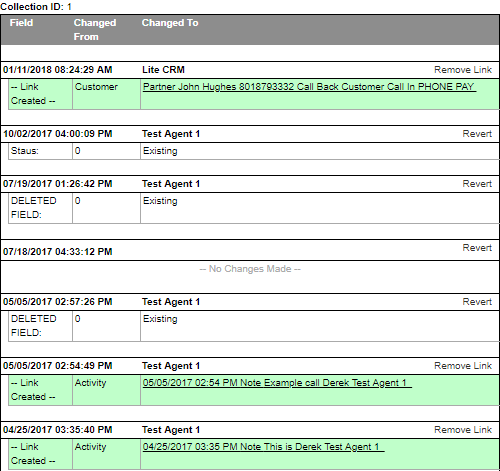Select the 10/02/2017 04:00:09 PM timestamp

click(x=58, y=134)
